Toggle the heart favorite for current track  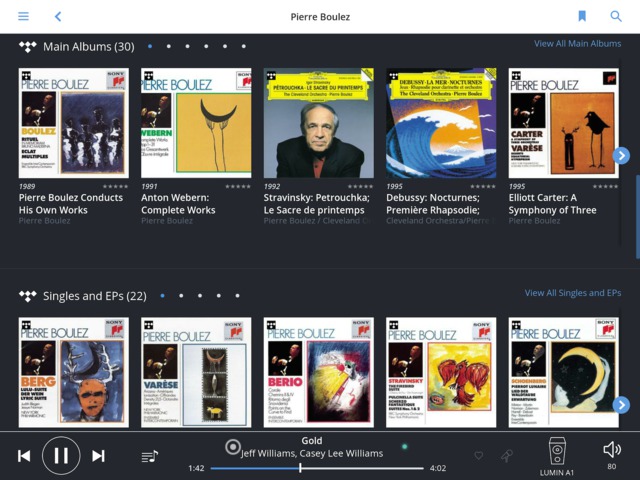[x=478, y=456]
